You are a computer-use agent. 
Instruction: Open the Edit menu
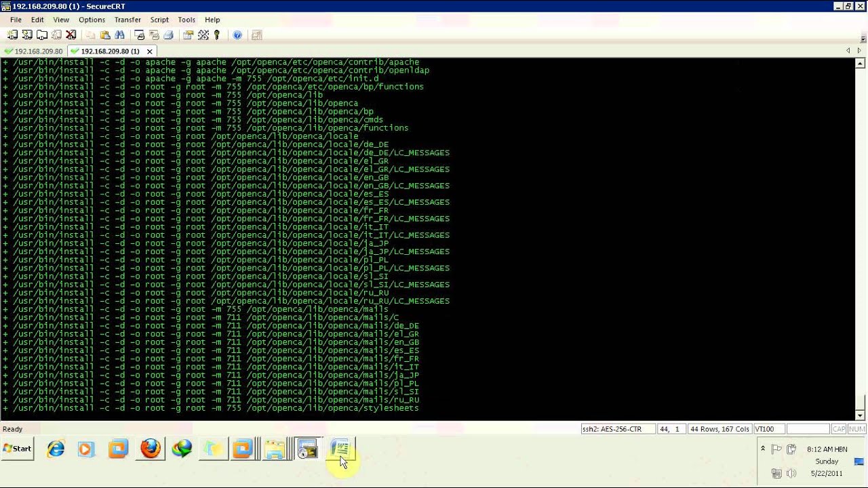[37, 20]
